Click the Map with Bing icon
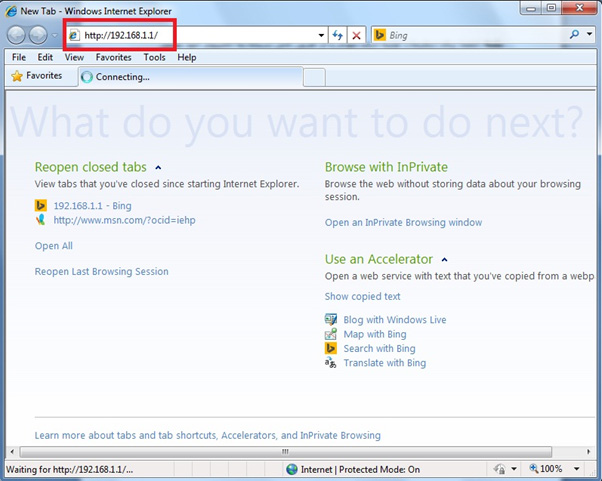Viewport: 602px width, 481px height. (331, 334)
